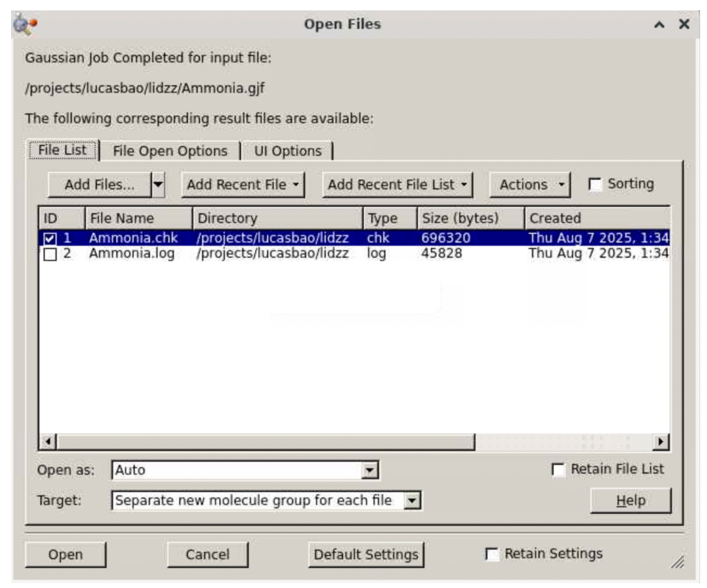Switch to the UI Options tab
The image size is (707, 588).
coord(288,151)
